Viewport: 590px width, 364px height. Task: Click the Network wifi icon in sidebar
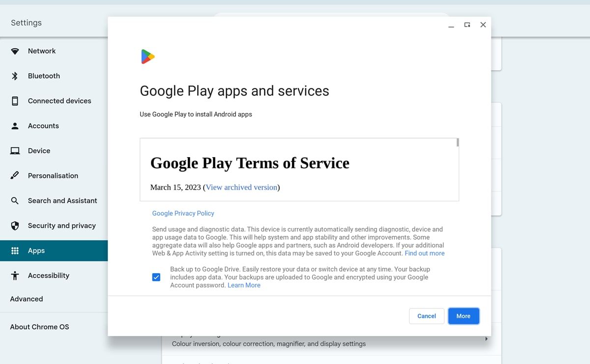pyautogui.click(x=15, y=51)
